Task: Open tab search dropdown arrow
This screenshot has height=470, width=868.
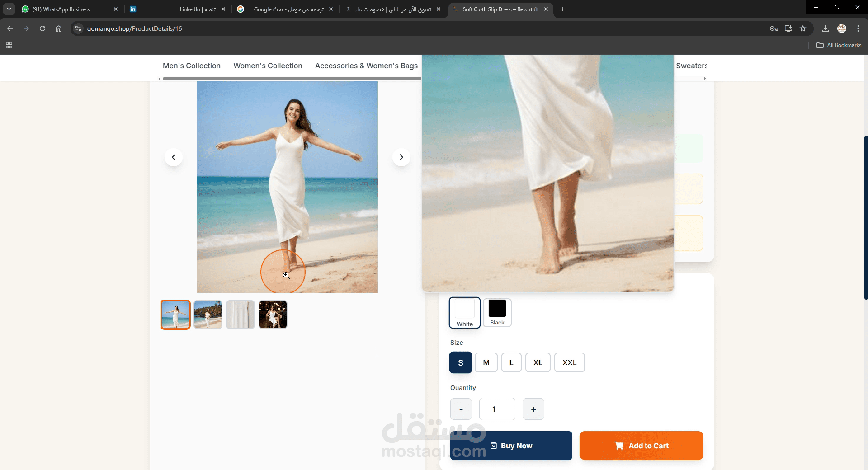Action: click(x=9, y=9)
